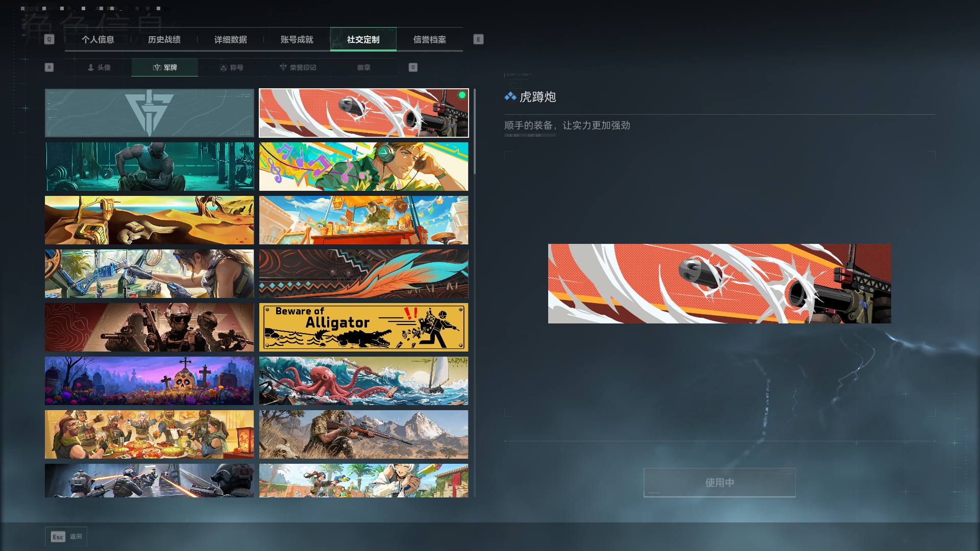Image resolution: width=980 pixels, height=551 pixels.
Task: Select the mountain sniper dog tag
Action: coord(363,435)
